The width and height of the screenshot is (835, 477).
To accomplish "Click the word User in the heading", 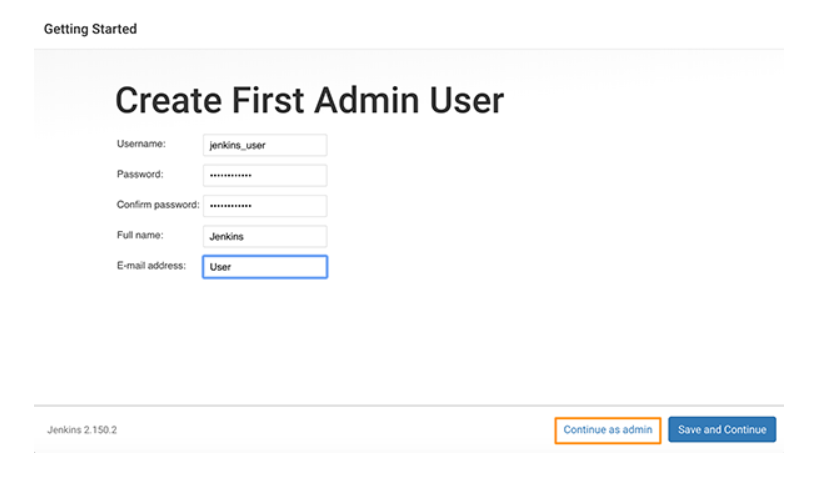I will 466,100.
